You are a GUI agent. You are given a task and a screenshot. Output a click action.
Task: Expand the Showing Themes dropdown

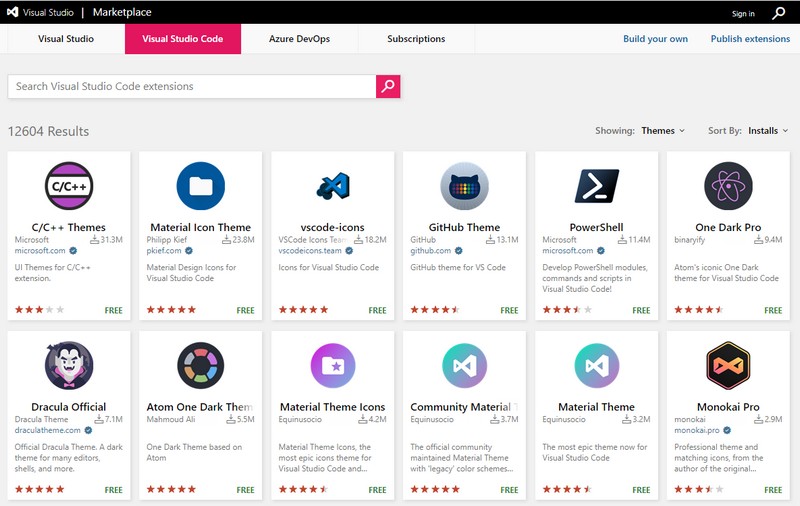pos(663,131)
